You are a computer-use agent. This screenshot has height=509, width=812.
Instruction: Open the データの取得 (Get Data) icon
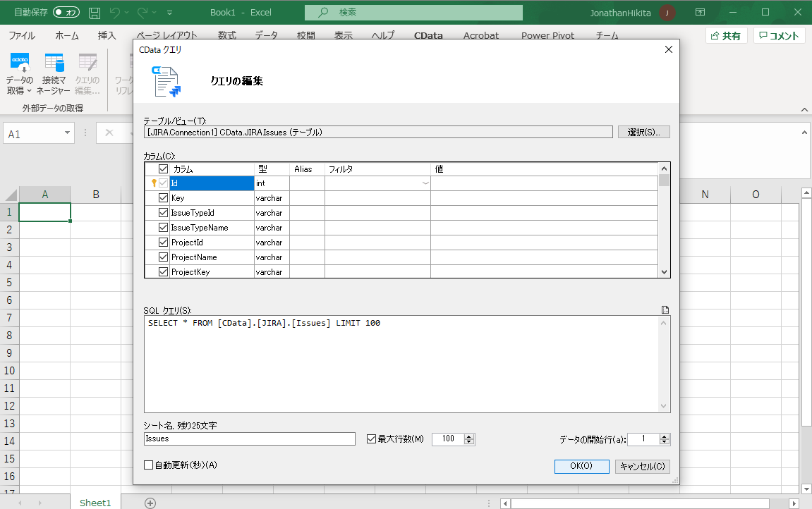point(20,62)
